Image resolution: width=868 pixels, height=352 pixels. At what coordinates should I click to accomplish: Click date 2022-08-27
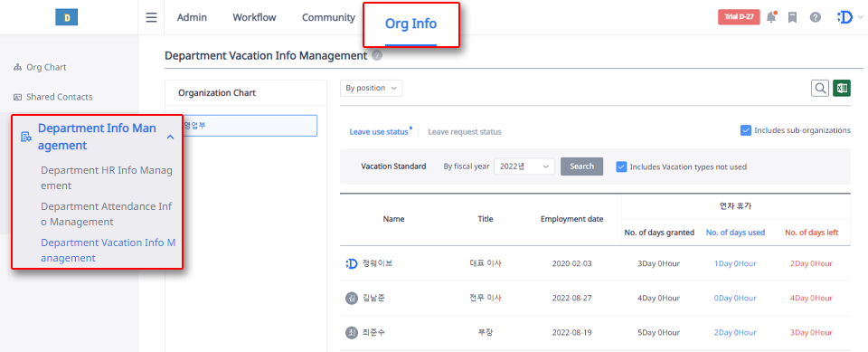tap(571, 299)
